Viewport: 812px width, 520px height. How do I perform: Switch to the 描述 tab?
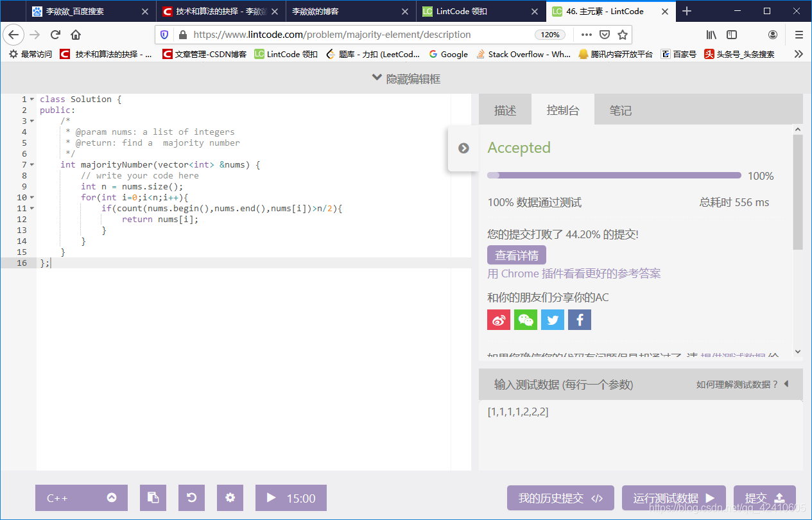505,110
